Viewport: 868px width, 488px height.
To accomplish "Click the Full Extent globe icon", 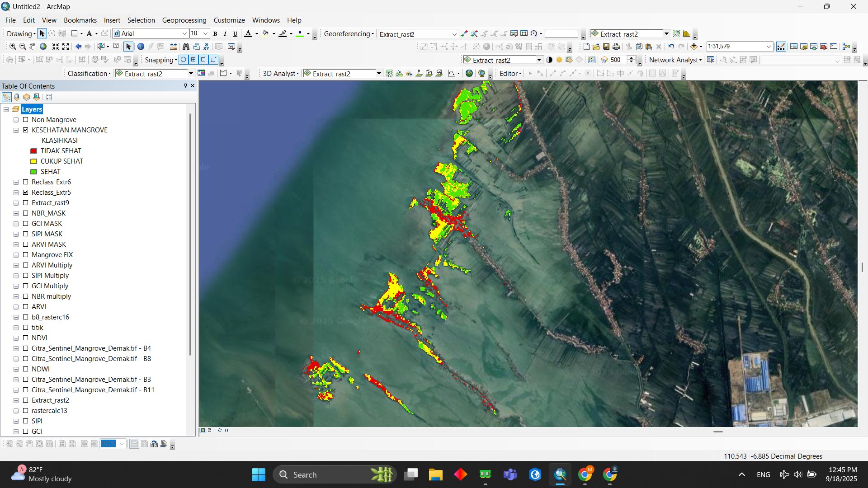I will pos(43,47).
